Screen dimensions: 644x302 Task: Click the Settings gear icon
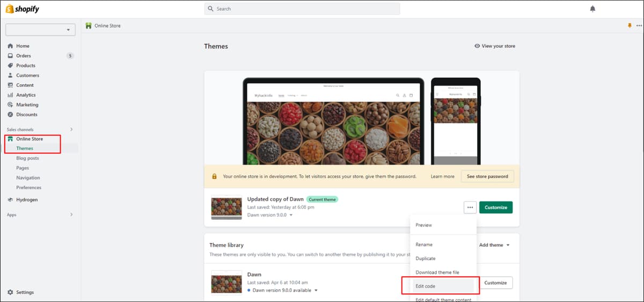click(x=10, y=292)
